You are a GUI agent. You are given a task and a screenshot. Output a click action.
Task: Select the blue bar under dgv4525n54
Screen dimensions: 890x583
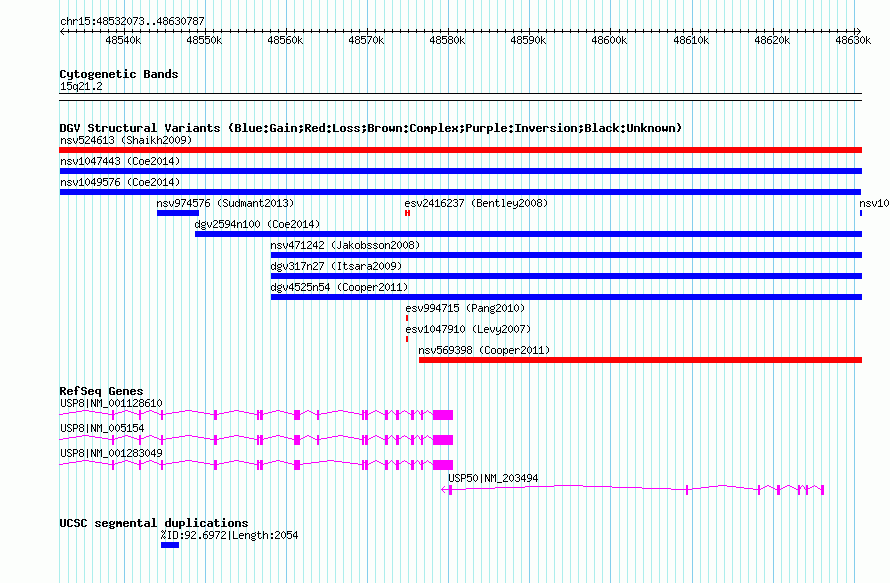click(566, 297)
